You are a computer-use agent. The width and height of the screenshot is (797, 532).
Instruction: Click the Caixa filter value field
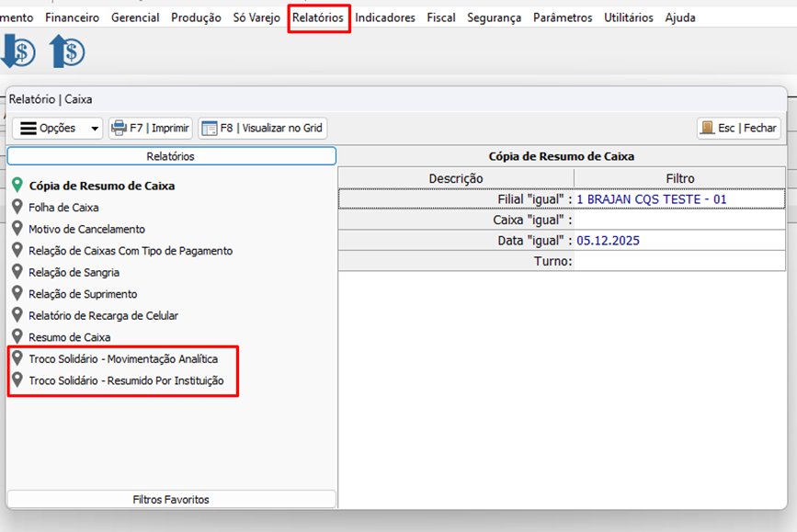679,220
